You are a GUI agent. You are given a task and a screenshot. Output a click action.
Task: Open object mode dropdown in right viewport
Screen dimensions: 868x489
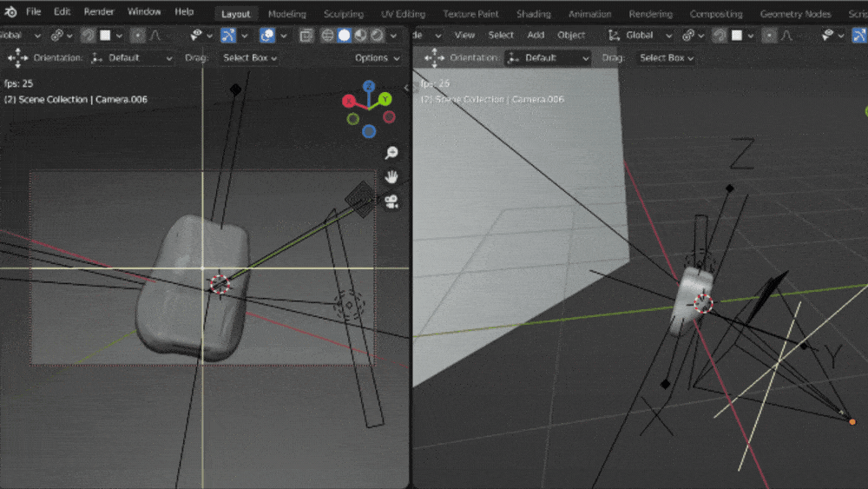(427, 36)
